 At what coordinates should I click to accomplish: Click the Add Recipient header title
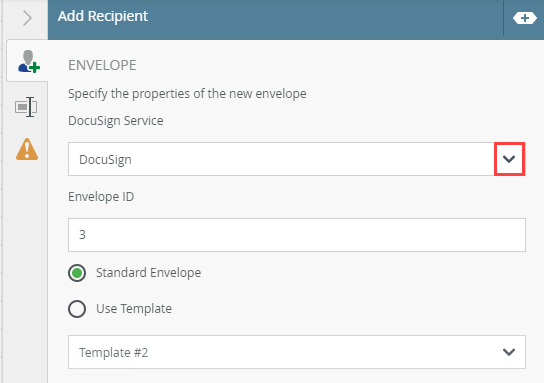click(x=103, y=16)
